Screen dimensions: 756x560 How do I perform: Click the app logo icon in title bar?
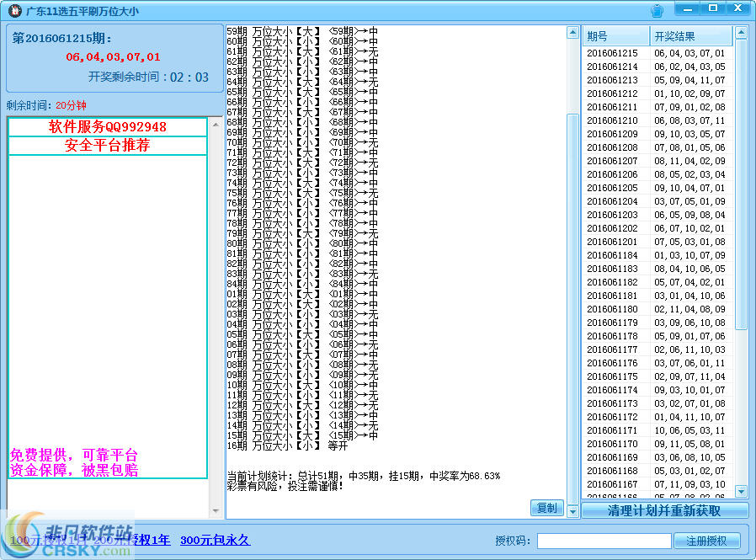(15, 10)
